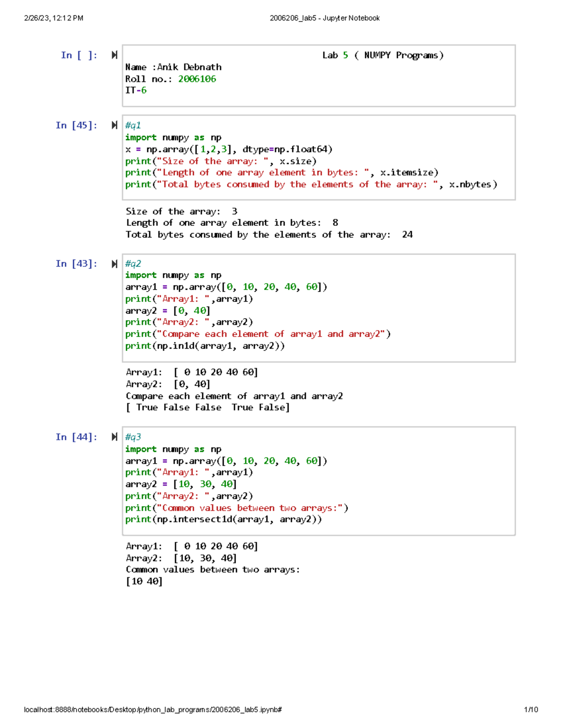Select the In [43] cell prompt label
The height and width of the screenshot is (728, 563).
76,263
